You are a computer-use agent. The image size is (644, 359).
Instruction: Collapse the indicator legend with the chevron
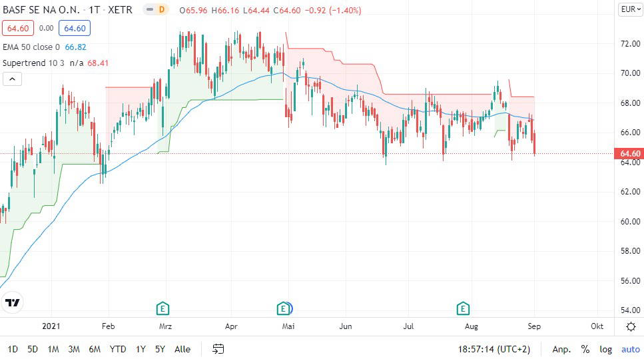coord(13,79)
